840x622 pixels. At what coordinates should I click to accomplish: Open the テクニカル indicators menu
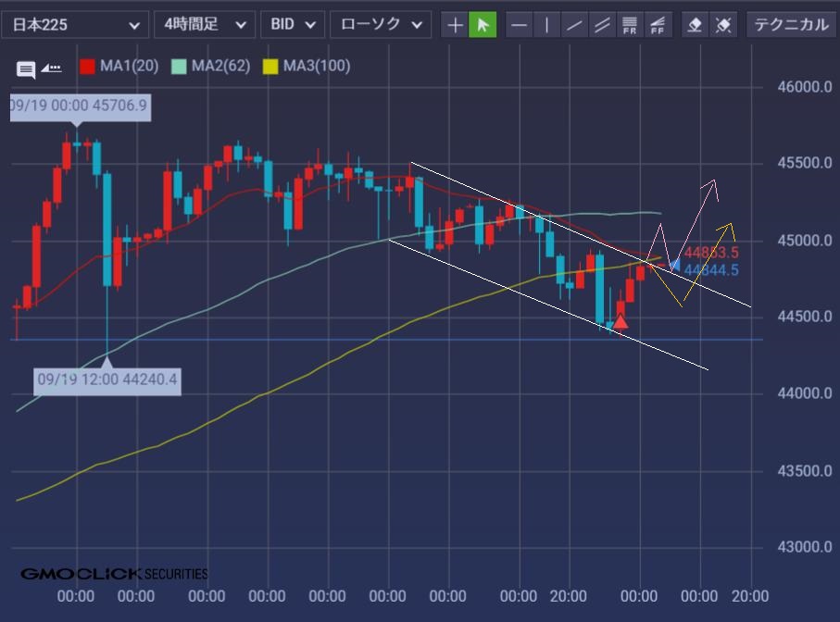[x=790, y=25]
